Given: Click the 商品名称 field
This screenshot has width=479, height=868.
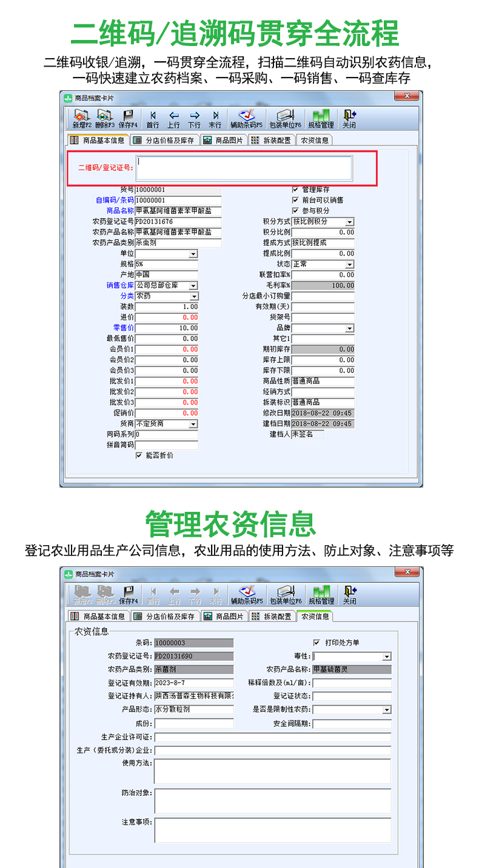Looking at the screenshot, I should (x=178, y=211).
